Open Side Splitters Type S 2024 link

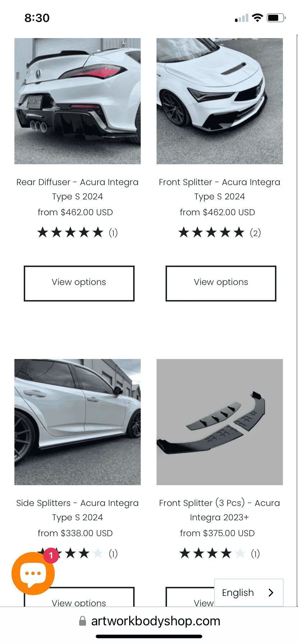pos(77,510)
